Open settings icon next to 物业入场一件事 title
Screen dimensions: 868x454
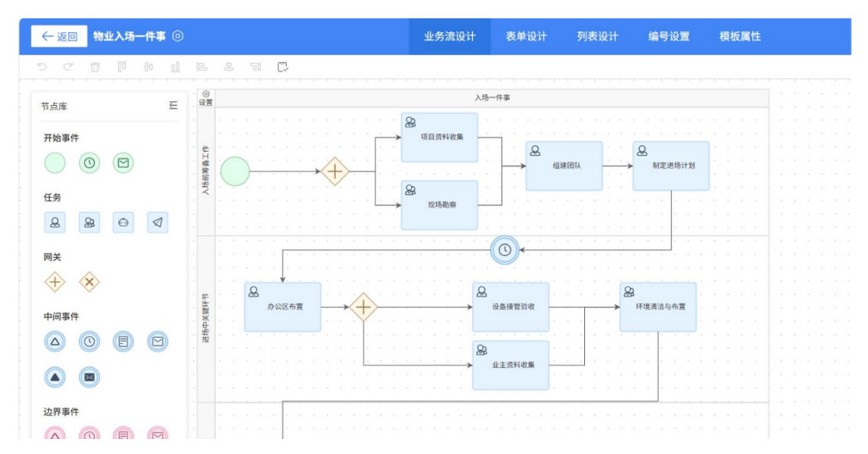(178, 36)
